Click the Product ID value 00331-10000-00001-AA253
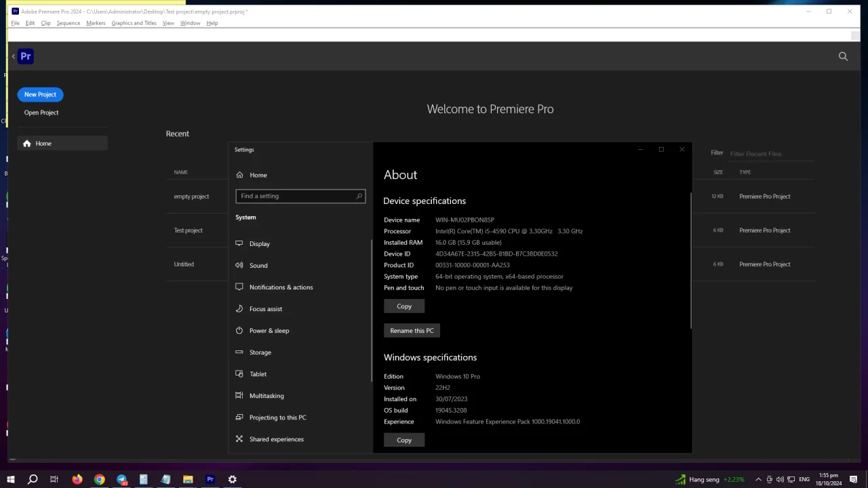868x488 pixels. [472, 265]
